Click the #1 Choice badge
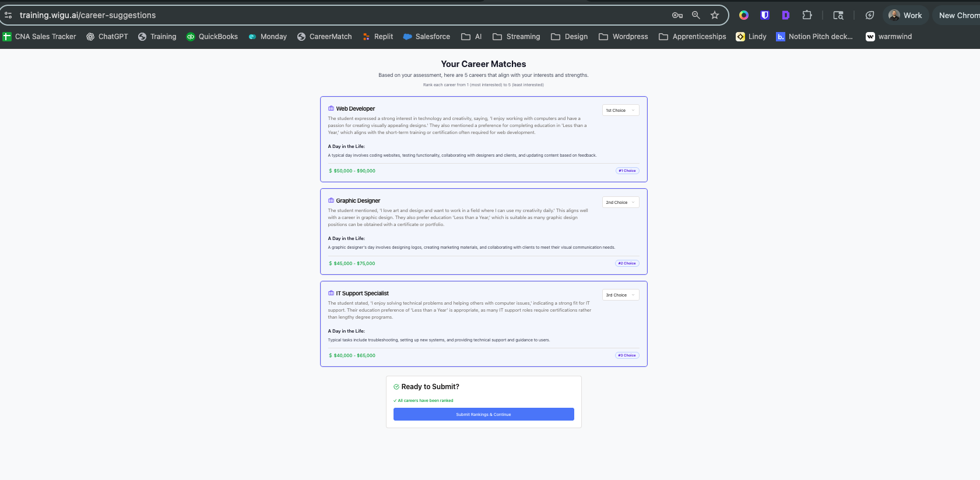 (627, 171)
